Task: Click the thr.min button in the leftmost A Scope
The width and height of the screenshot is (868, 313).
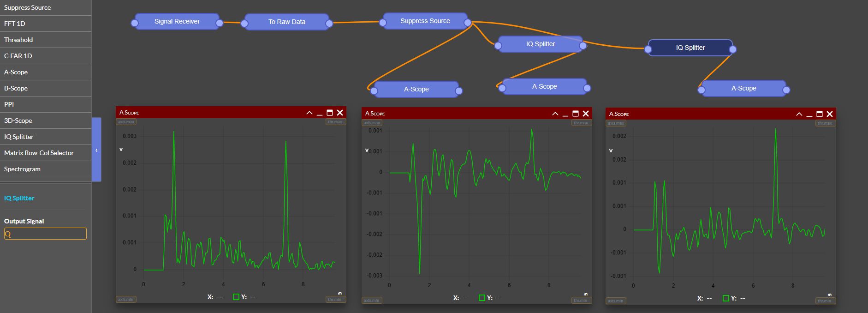Action: (x=335, y=299)
